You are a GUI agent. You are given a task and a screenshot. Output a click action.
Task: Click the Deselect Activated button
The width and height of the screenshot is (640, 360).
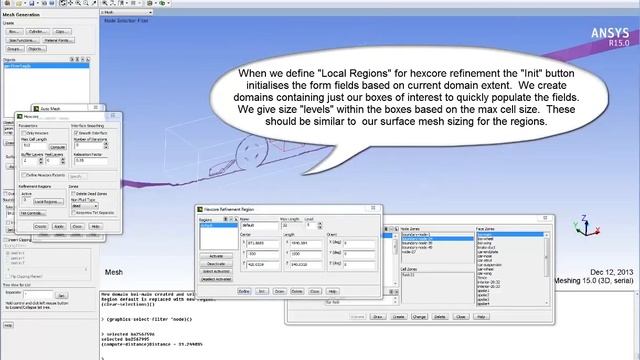[216, 279]
